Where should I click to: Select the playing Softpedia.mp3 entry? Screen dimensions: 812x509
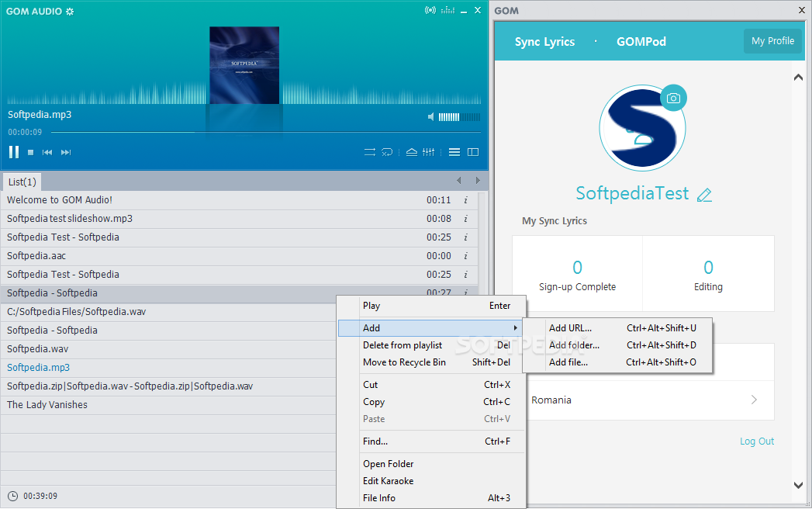tap(169, 368)
